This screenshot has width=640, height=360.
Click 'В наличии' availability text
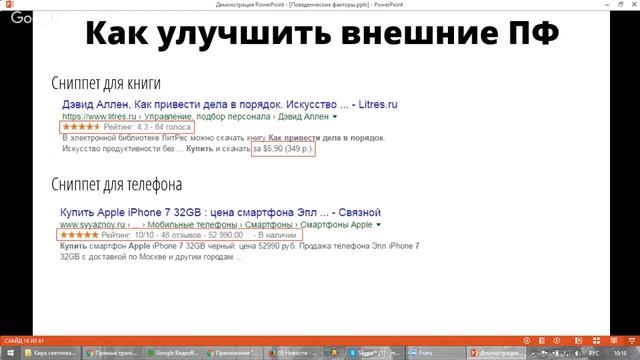pos(277,235)
